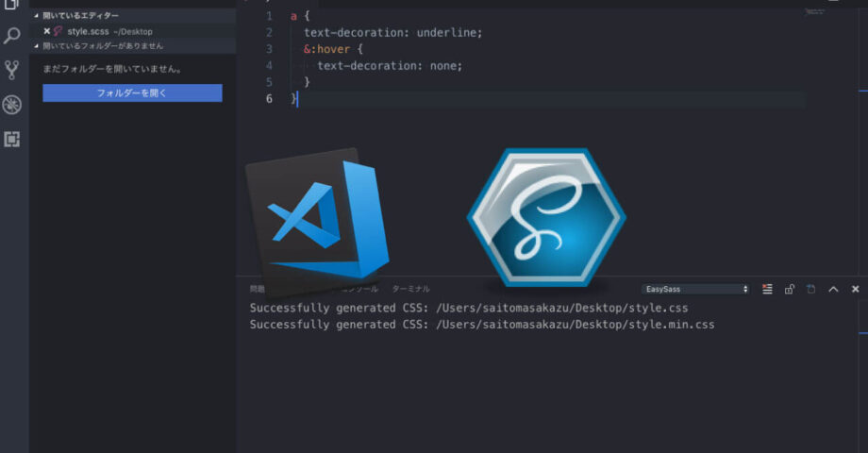Open the Search view magnifier icon
Viewport: 868px width, 453px height.
tap(12, 36)
